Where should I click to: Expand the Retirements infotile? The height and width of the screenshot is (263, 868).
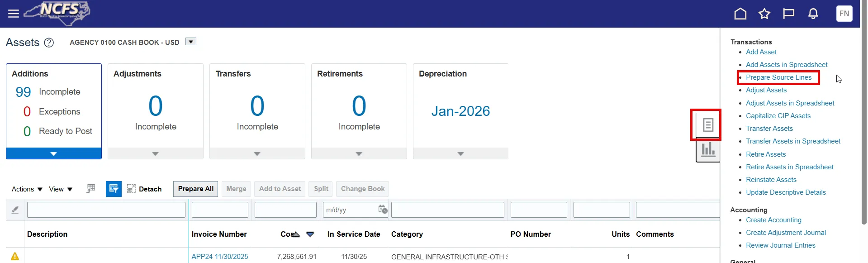(359, 153)
